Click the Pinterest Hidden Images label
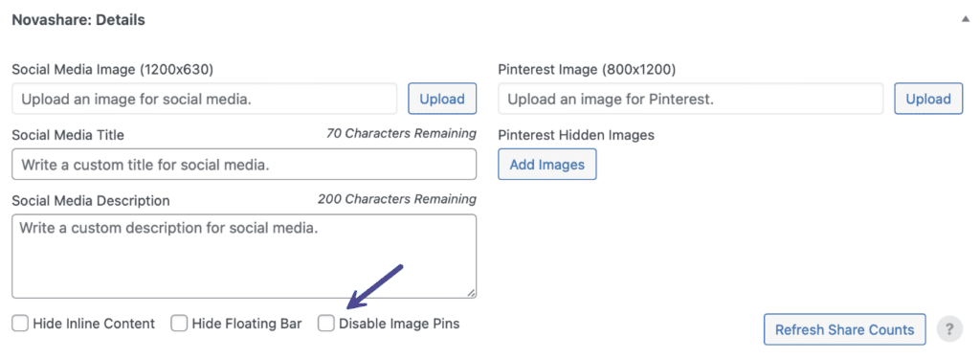The image size is (980, 359). pos(576,135)
